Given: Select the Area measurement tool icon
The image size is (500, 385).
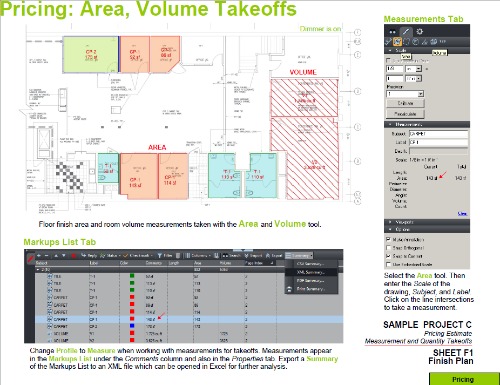Looking at the screenshot, I should [x=397, y=42].
